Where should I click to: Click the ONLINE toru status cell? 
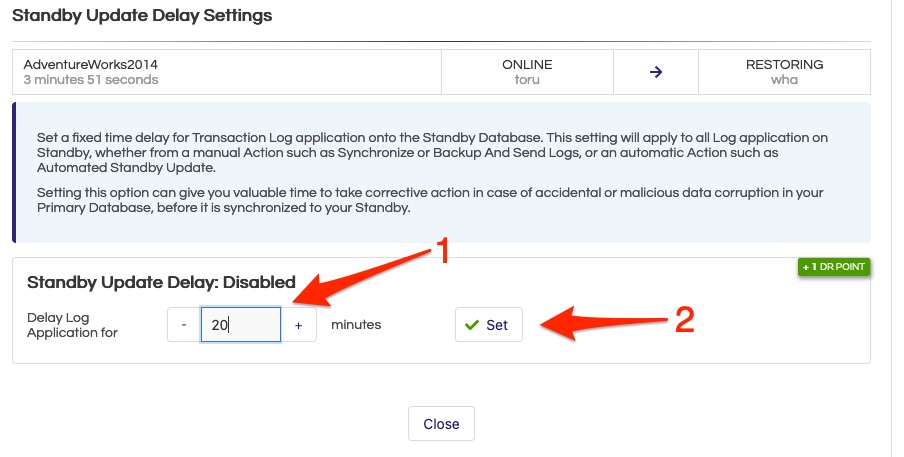click(x=527, y=72)
